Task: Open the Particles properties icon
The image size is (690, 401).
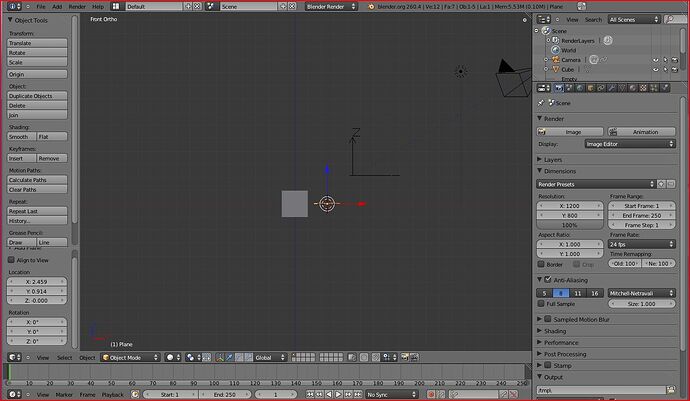Action: click(654, 88)
